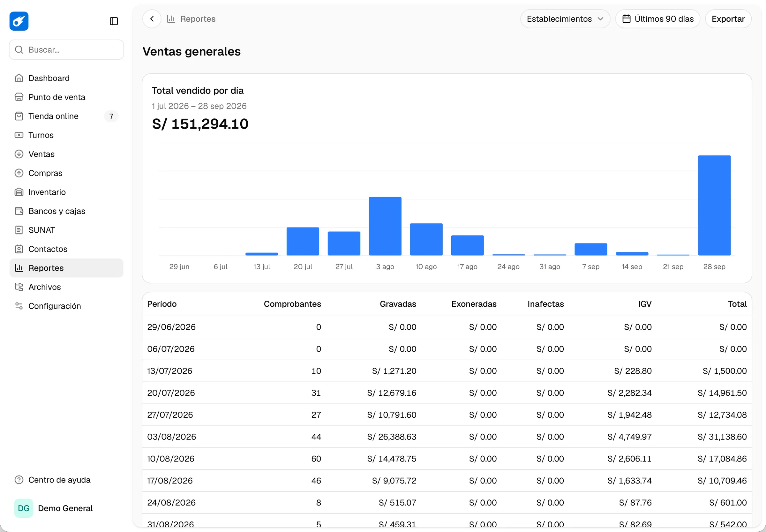Click the Compras up-arrow circle icon
The width and height of the screenshot is (766, 532).
(19, 173)
